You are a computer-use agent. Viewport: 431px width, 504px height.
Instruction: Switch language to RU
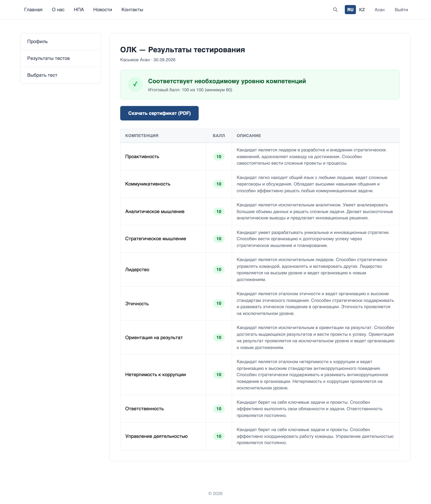pyautogui.click(x=350, y=9)
